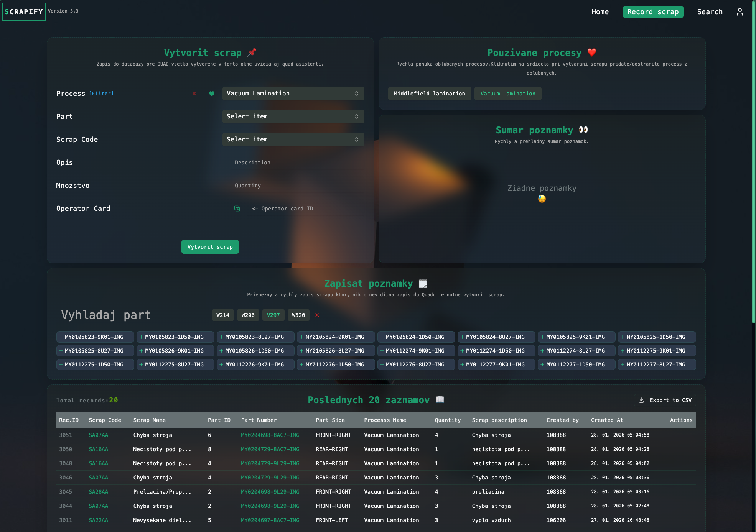Open the Scrap Code Select item dropdown
The height and width of the screenshot is (532, 756).
293,140
